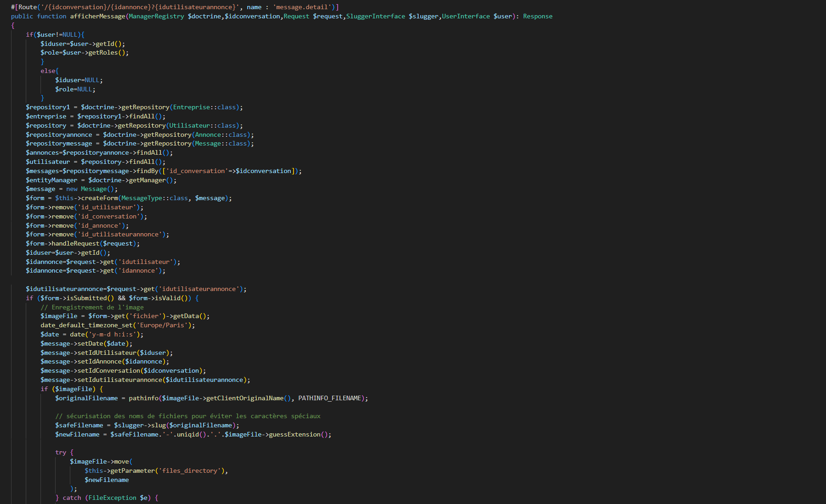Click the $entityManager = $doctrine->getManager(); line

tap(101, 180)
